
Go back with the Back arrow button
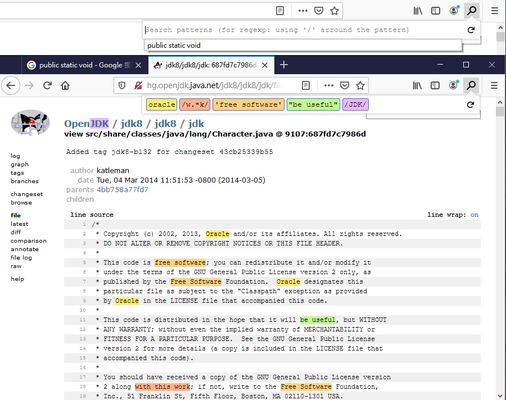(11, 86)
